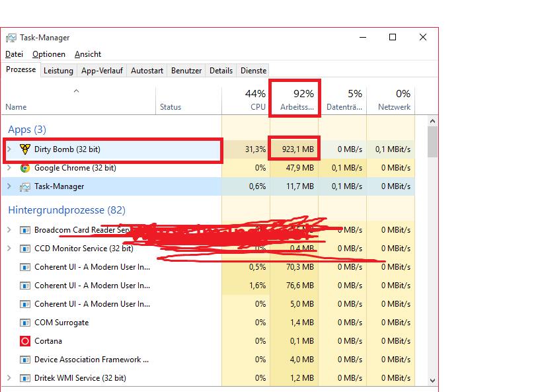
Task: Switch to the Leistung tab
Action: [x=58, y=71]
